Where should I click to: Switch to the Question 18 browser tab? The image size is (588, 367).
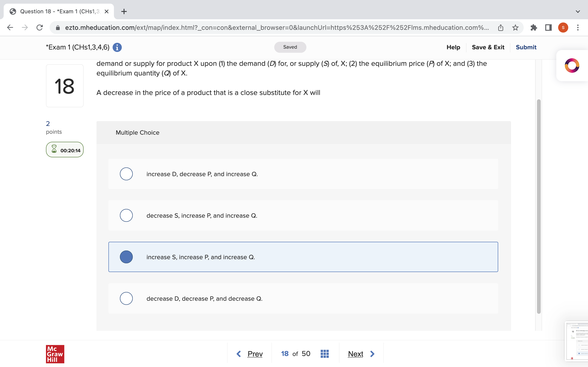[56, 11]
